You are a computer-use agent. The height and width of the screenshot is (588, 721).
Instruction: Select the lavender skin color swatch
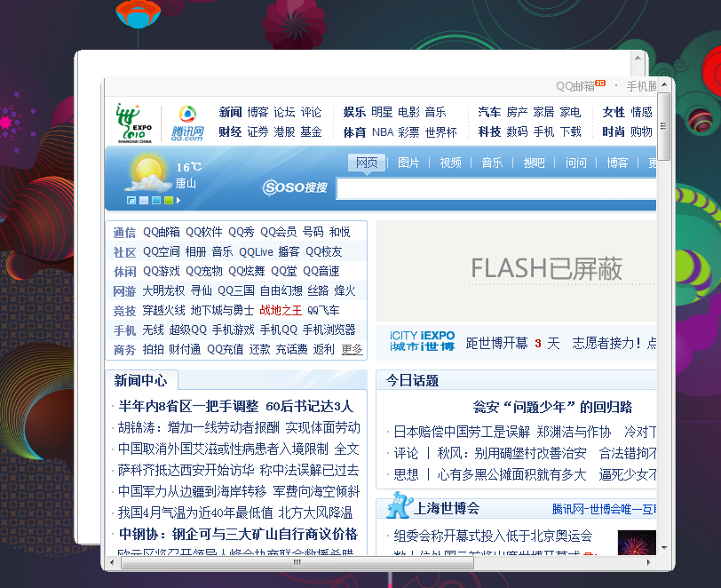pyautogui.click(x=144, y=201)
